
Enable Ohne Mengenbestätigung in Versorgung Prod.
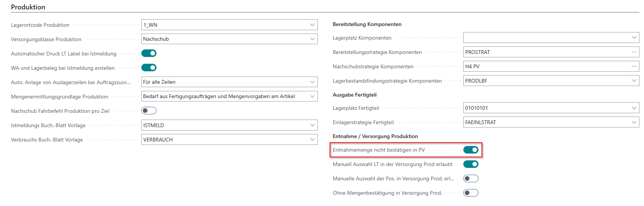click(x=471, y=193)
